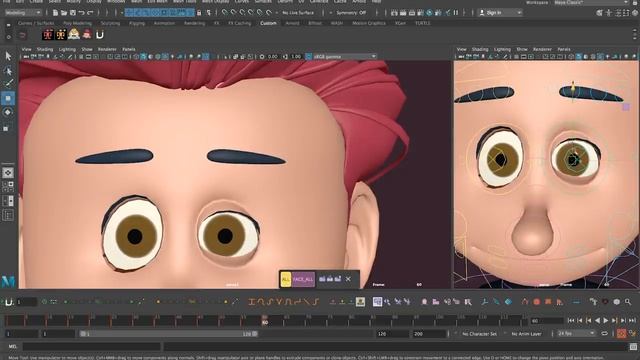Click the current frame field showing 60
Image resolution: width=640 pixels, height=360 pixels.
(x=546, y=321)
